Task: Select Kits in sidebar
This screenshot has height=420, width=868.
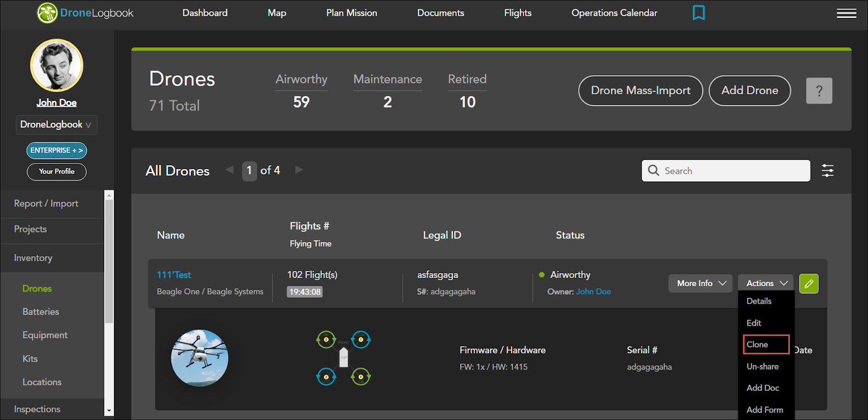Action: pyautogui.click(x=30, y=359)
